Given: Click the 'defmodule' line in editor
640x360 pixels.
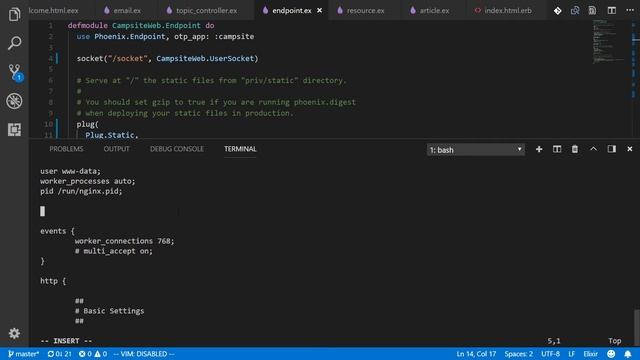Looking at the screenshot, I should pos(141,25).
